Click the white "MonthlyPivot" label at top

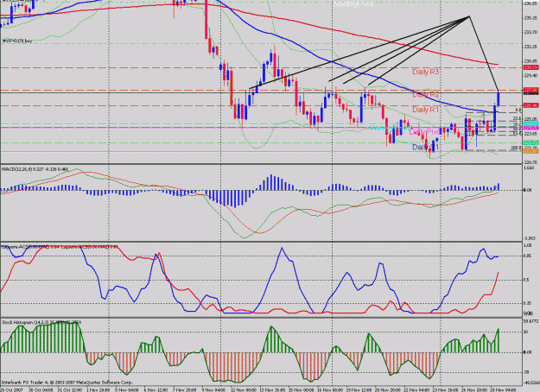(353, 4)
